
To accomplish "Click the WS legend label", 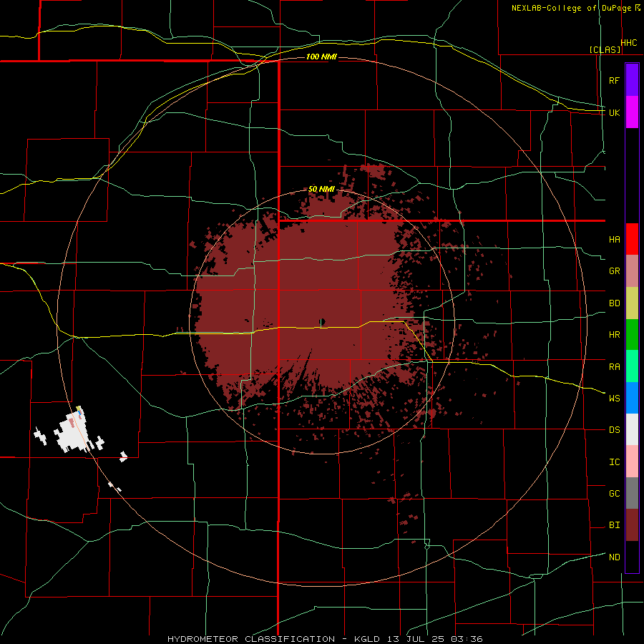I will (x=614, y=398).
